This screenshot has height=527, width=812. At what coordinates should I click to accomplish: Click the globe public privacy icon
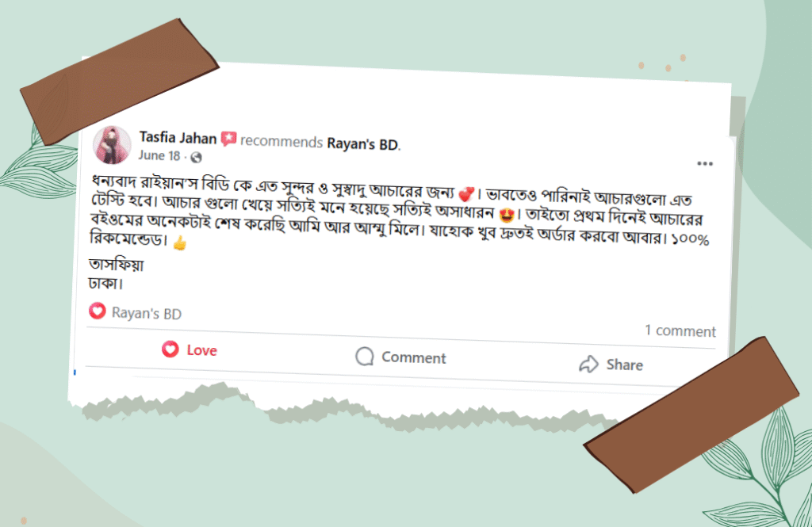[196, 157]
